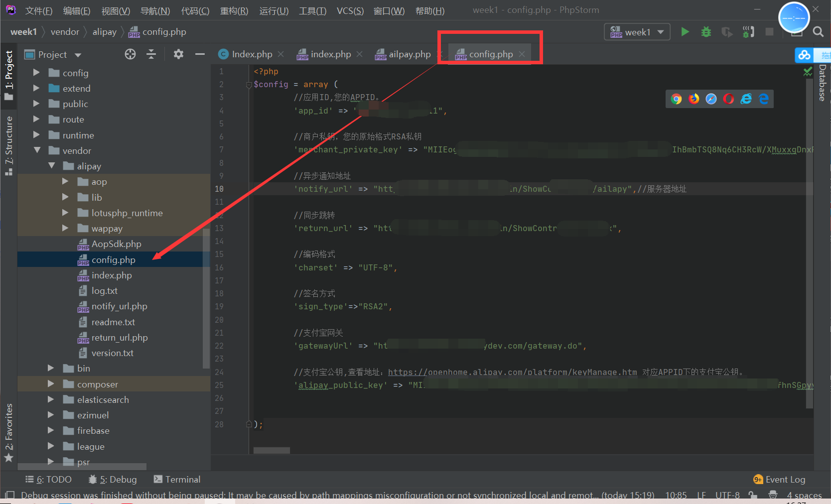Toggle the 1: Project side tab
The width and height of the screenshot is (831, 504).
pyautogui.click(x=9, y=75)
